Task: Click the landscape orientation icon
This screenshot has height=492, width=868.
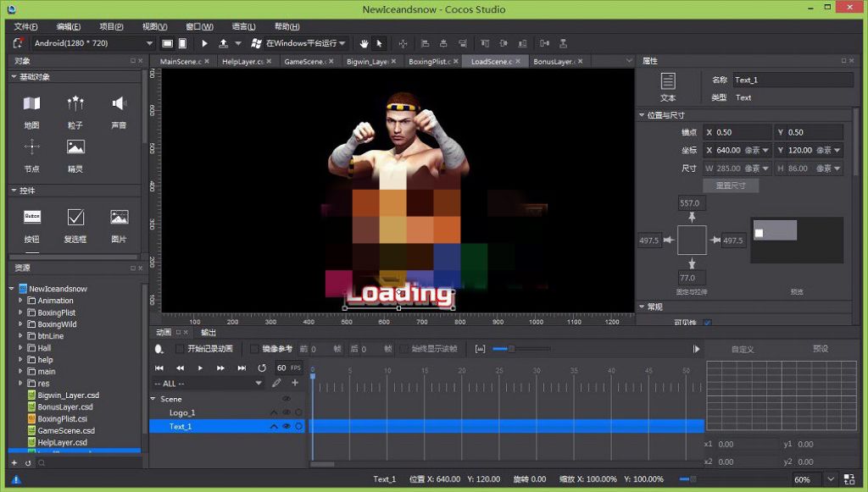Action: [167, 43]
